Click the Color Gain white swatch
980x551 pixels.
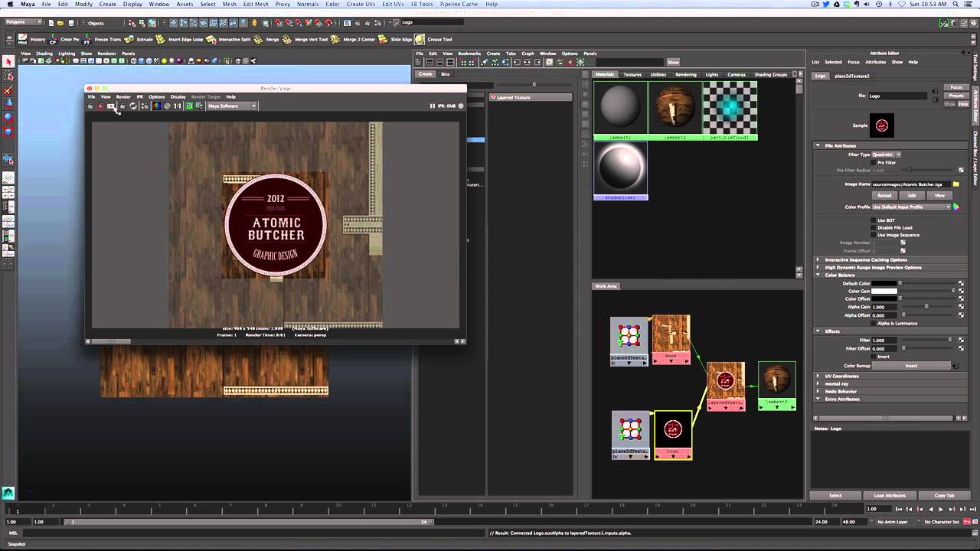[x=884, y=291]
